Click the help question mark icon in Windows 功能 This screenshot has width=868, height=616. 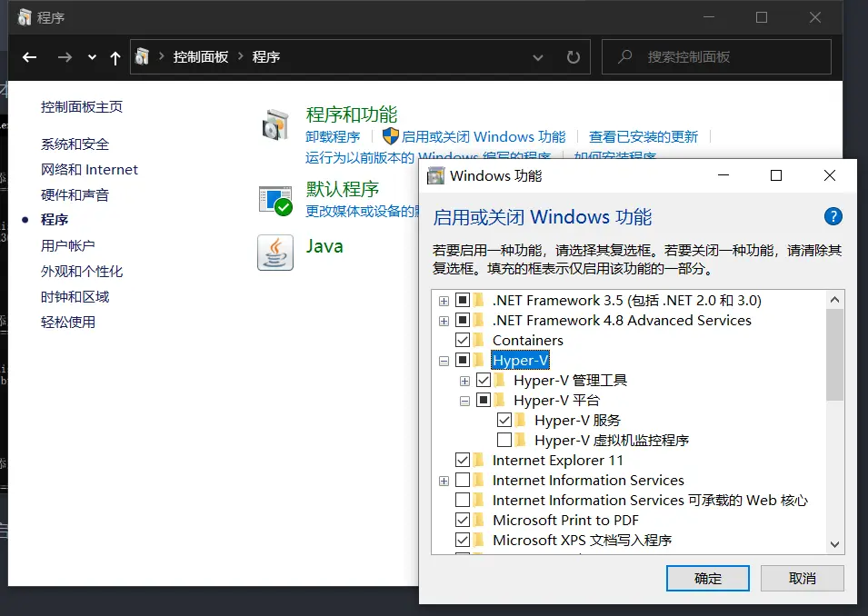tap(833, 216)
